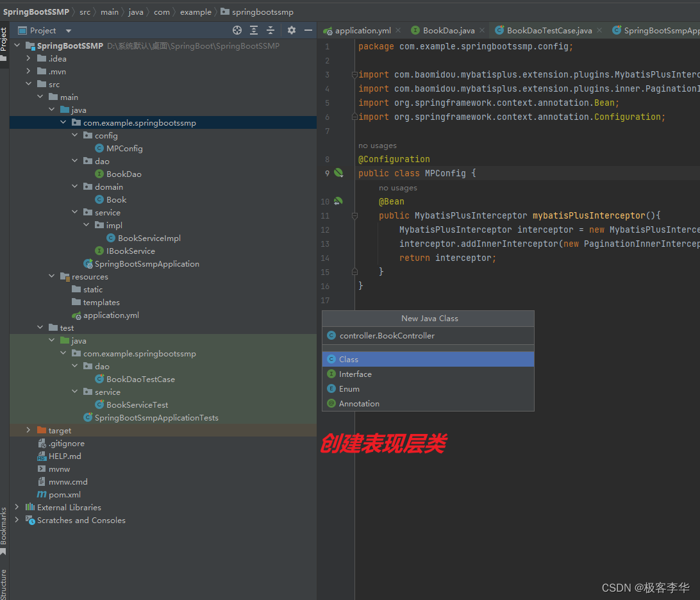Viewport: 700px width, 600px height.
Task: Open the Project view dropdown
Action: (69, 31)
